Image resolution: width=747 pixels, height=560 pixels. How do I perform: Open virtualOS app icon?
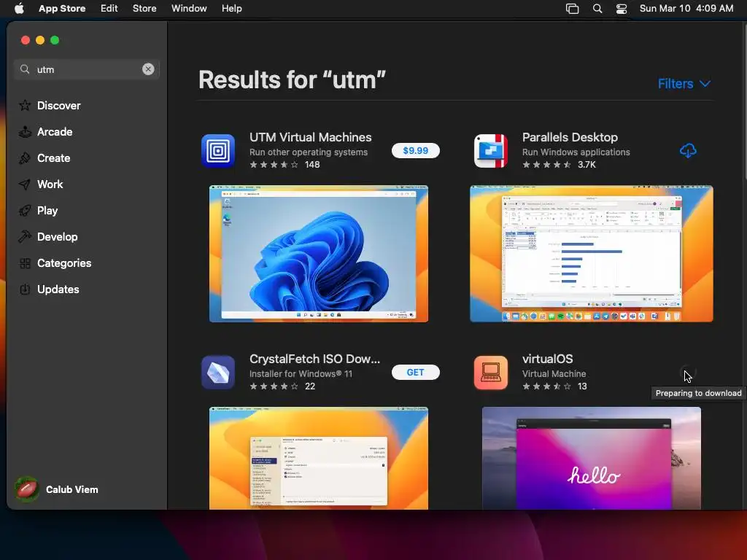[x=491, y=373]
